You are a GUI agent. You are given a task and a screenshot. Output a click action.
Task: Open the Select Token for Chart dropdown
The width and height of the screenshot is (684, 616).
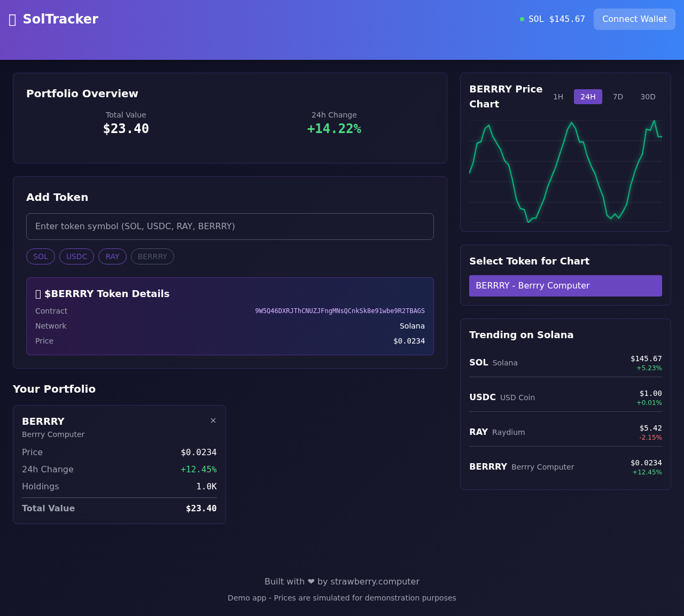(x=565, y=286)
